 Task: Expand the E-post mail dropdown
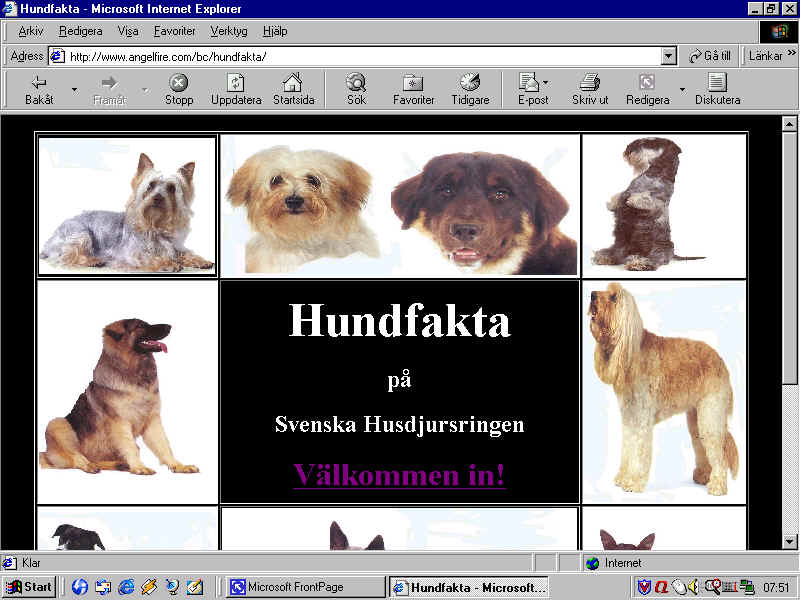(545, 83)
